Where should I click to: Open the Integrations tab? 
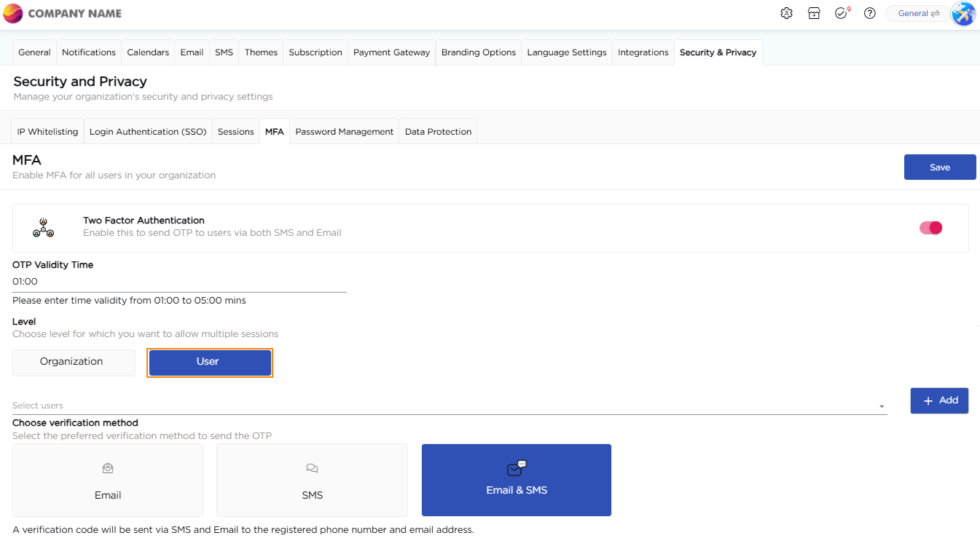pyautogui.click(x=643, y=52)
